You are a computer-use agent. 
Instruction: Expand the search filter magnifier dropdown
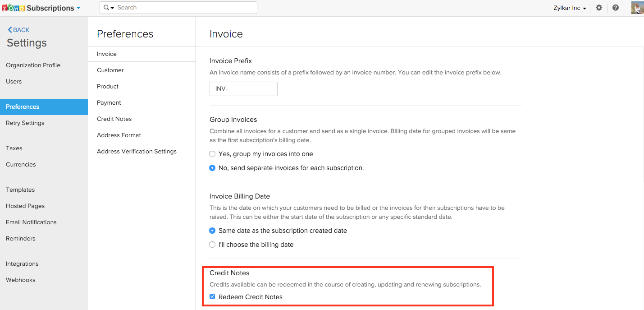coord(109,8)
